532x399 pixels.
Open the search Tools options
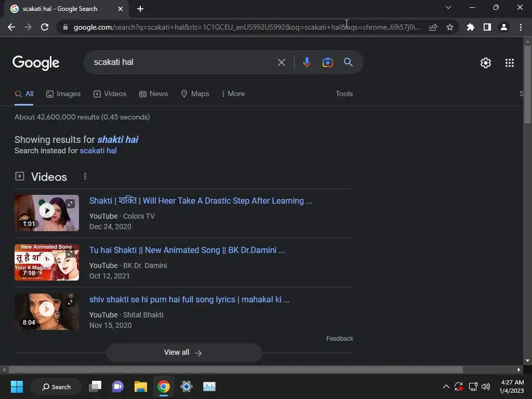[344, 94]
